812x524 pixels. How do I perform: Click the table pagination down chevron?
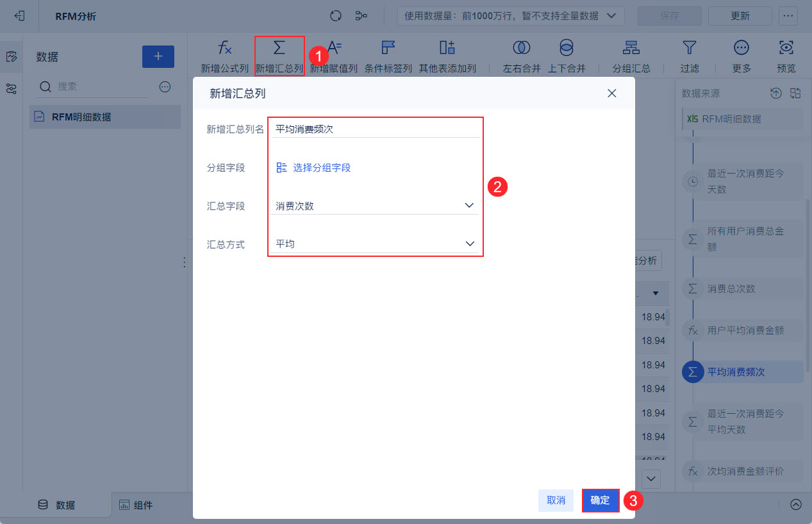pos(652,479)
